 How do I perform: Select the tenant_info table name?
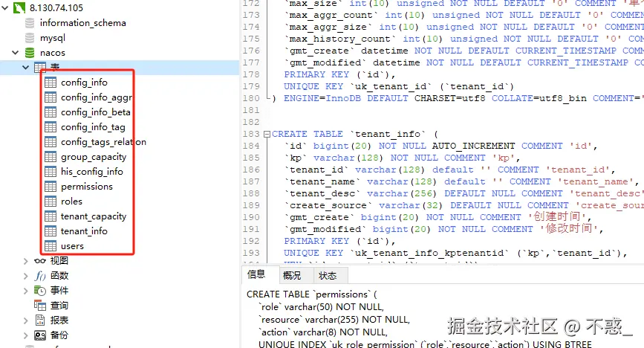pyautogui.click(x=84, y=231)
